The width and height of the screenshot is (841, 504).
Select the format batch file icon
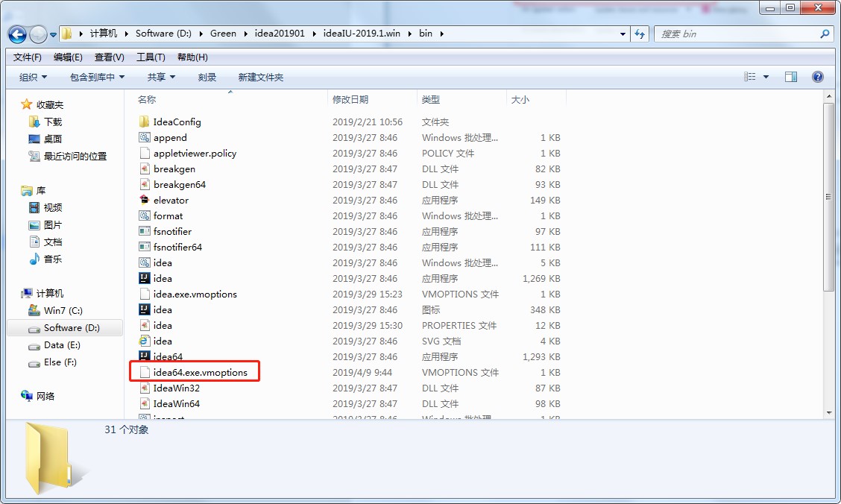(145, 215)
